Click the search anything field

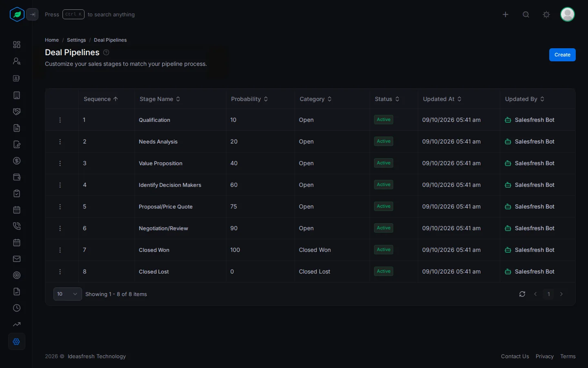pos(90,14)
